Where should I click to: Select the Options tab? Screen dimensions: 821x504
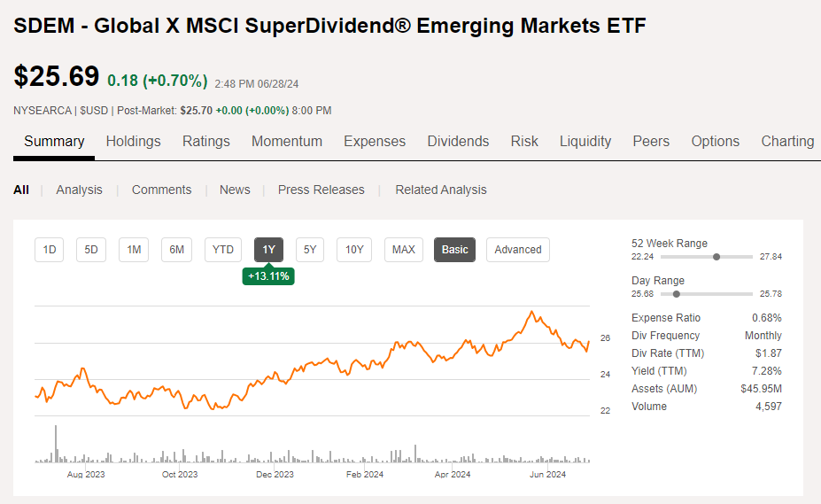[716, 142]
